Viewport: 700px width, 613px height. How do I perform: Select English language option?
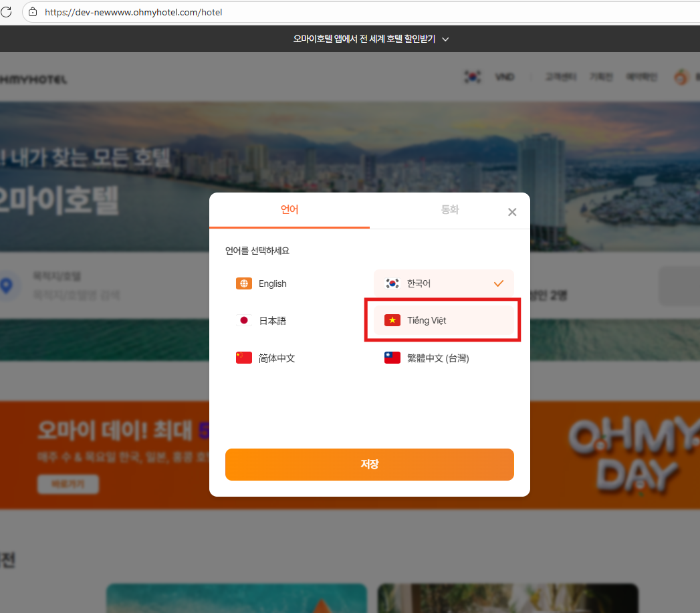click(x=296, y=283)
